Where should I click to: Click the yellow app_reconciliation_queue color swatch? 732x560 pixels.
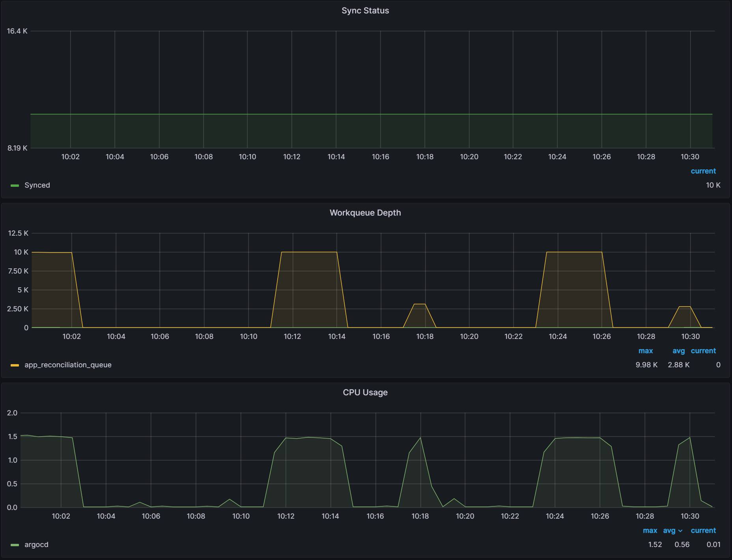[15, 365]
